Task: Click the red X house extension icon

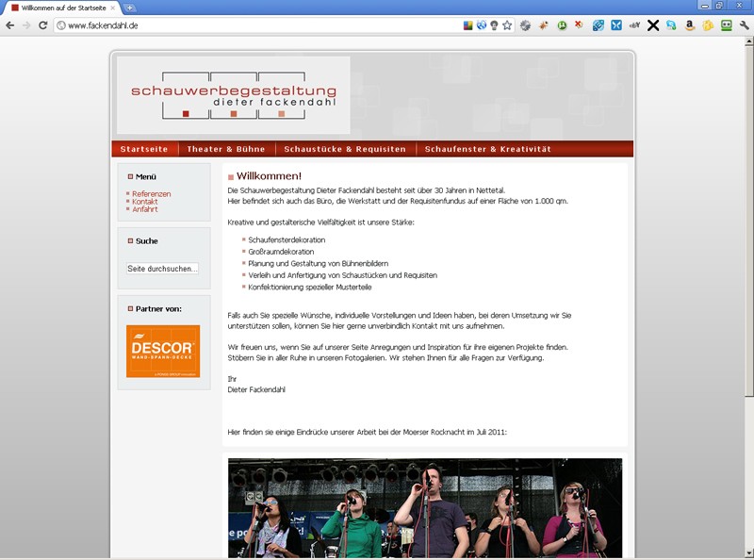Action: [x=580, y=25]
